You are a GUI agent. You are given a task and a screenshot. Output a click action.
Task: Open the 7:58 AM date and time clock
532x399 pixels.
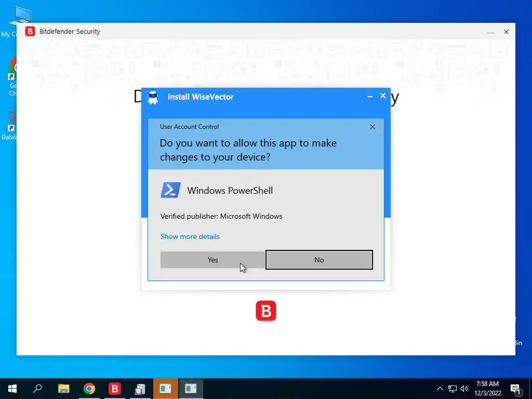487,389
